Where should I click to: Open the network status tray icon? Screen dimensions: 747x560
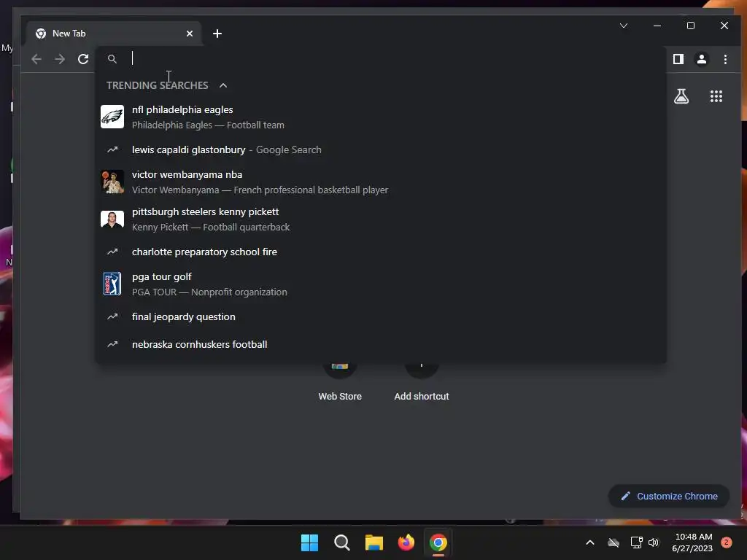(x=636, y=542)
